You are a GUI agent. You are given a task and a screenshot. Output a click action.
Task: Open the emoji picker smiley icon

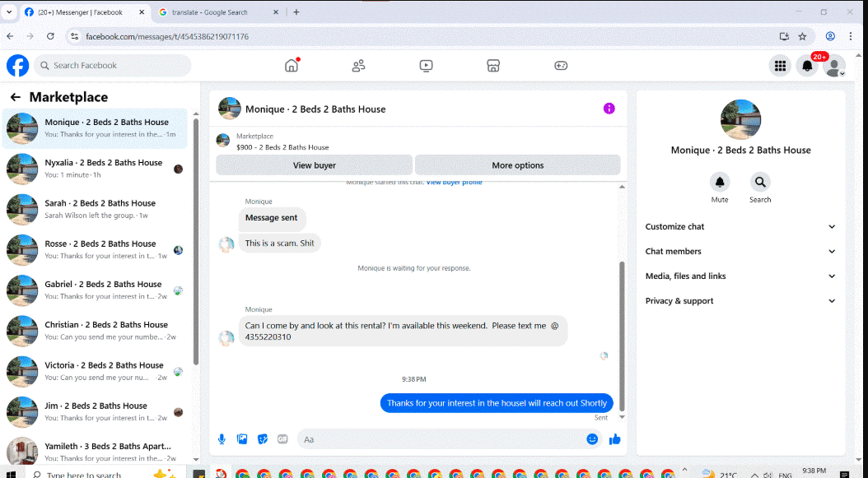click(x=592, y=439)
